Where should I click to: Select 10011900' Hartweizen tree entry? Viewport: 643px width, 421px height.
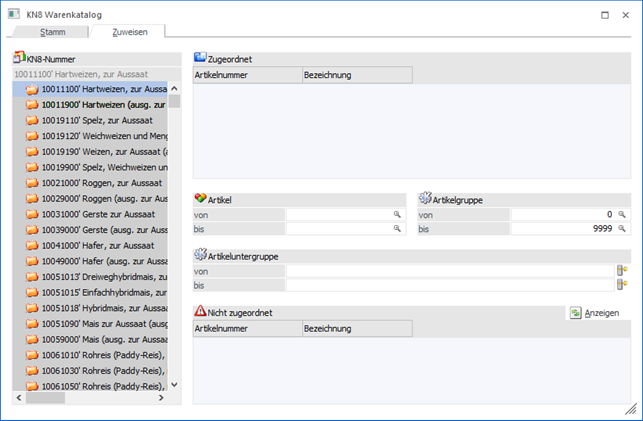coord(104,105)
